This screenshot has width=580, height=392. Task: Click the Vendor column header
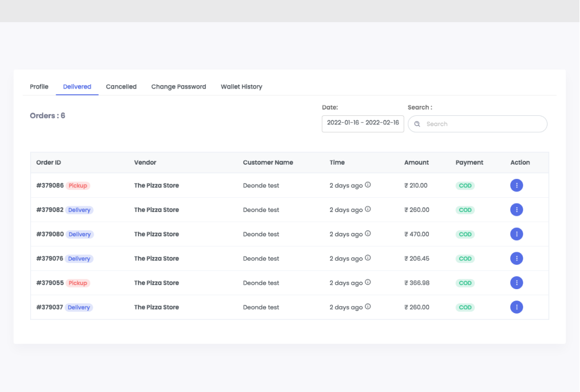click(145, 162)
